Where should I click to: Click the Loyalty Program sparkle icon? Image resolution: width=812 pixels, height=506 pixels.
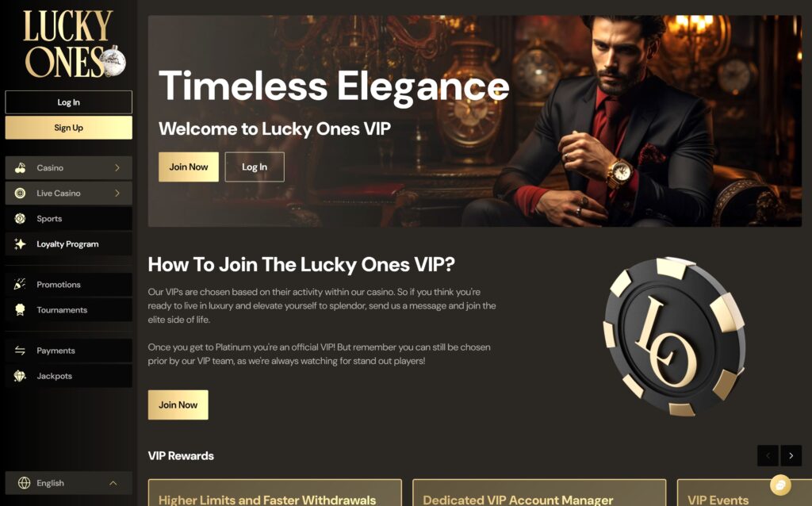click(20, 244)
